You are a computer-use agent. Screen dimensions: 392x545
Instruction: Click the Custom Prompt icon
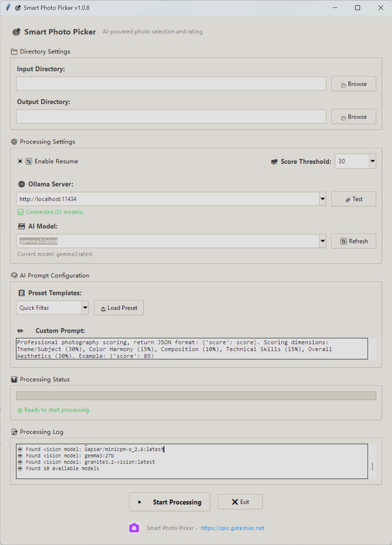tap(20, 331)
